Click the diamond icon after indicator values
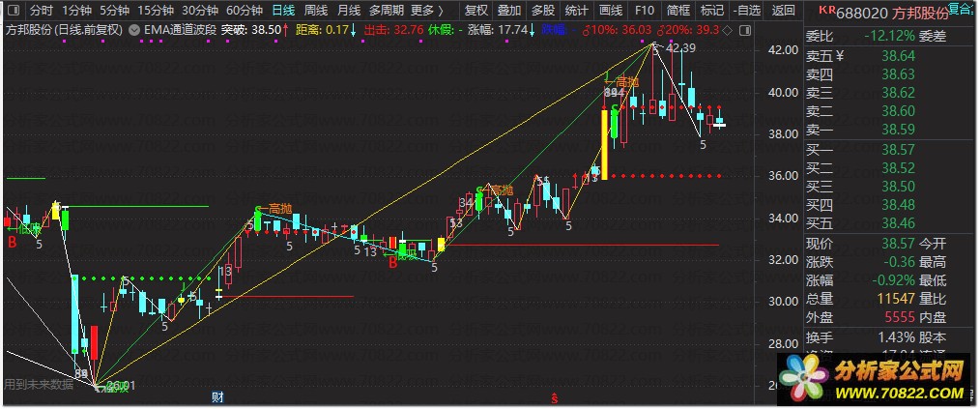The image size is (980, 409). (726, 29)
